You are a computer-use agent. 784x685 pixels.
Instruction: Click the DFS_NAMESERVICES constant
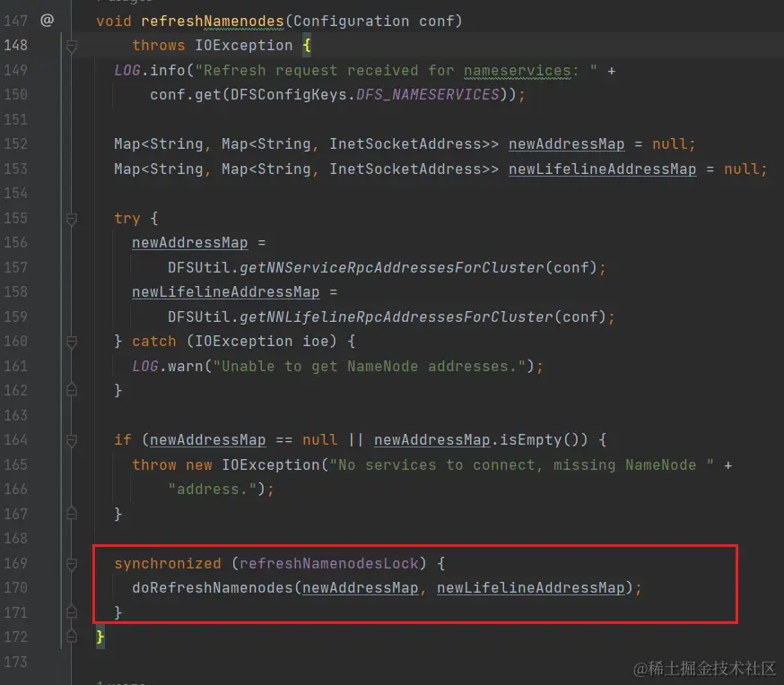click(428, 95)
